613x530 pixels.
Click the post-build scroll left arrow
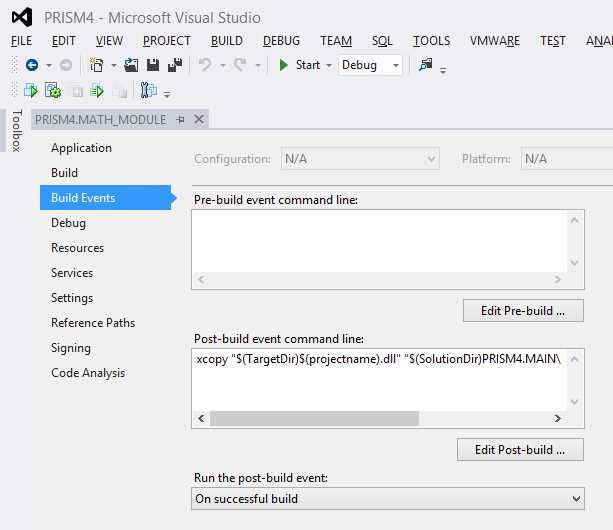(201, 419)
